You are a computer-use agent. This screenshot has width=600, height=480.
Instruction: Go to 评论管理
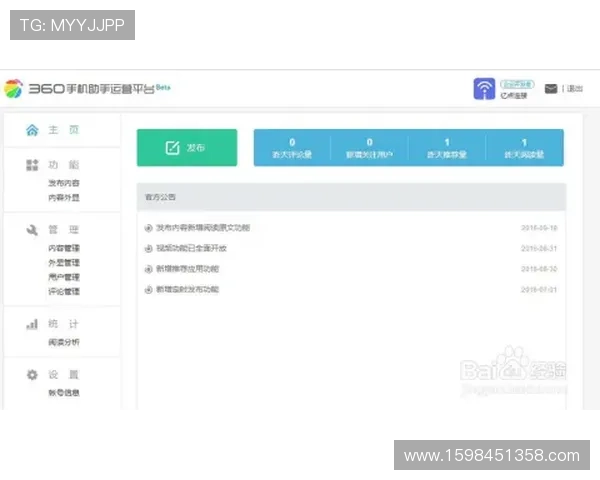[64, 291]
